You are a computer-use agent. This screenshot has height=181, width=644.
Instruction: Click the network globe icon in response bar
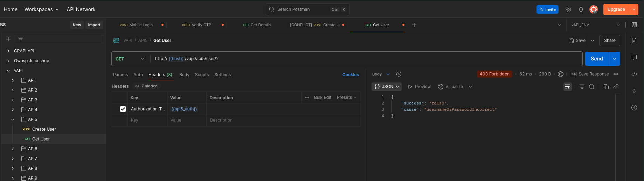(x=561, y=74)
